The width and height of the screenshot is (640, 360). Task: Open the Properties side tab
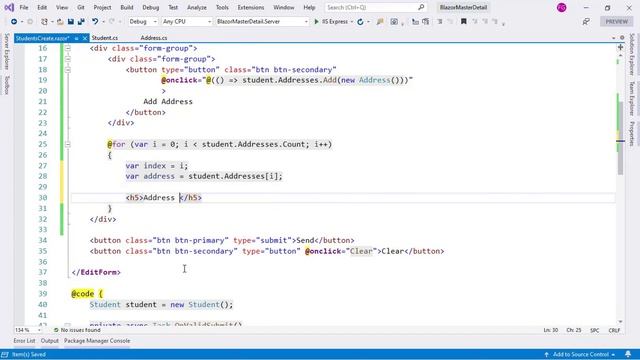pyautogui.click(x=631, y=133)
